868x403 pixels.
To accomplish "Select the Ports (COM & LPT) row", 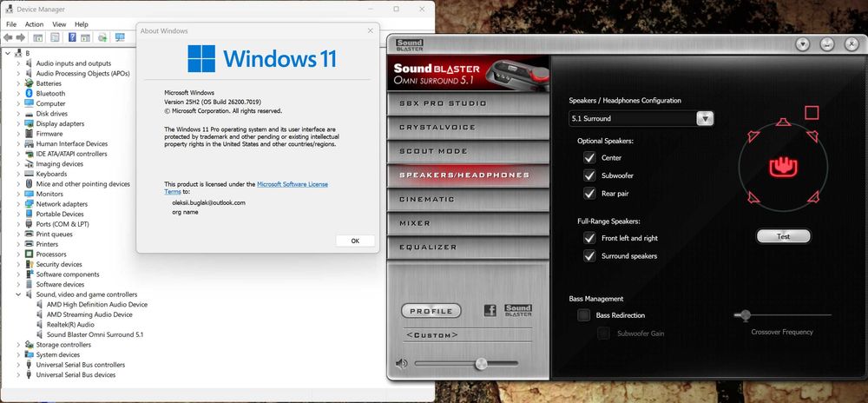I will click(x=62, y=224).
